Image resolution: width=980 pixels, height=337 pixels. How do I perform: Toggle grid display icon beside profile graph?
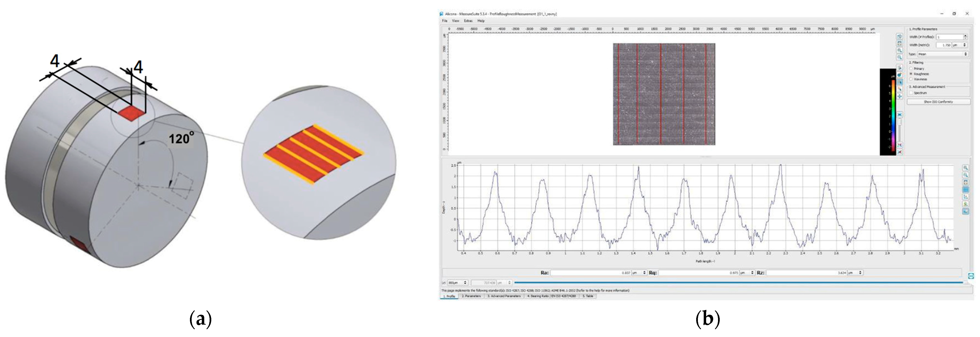(965, 190)
